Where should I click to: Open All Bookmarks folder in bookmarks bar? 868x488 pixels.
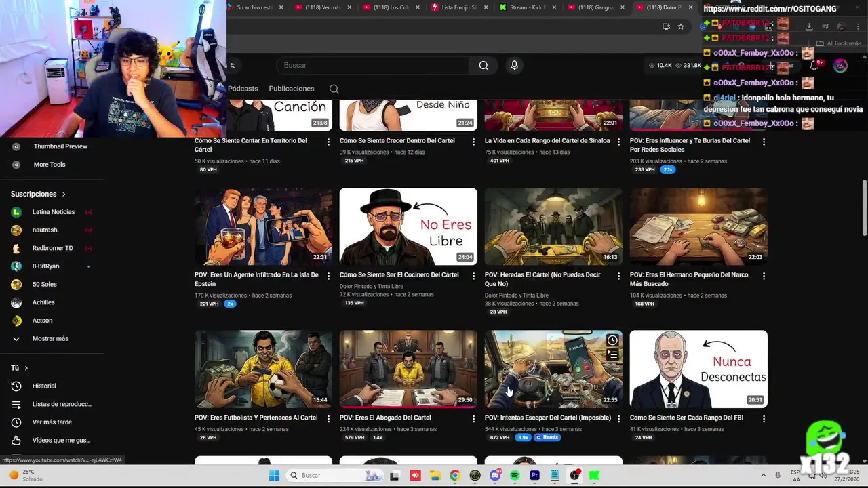[x=840, y=43]
